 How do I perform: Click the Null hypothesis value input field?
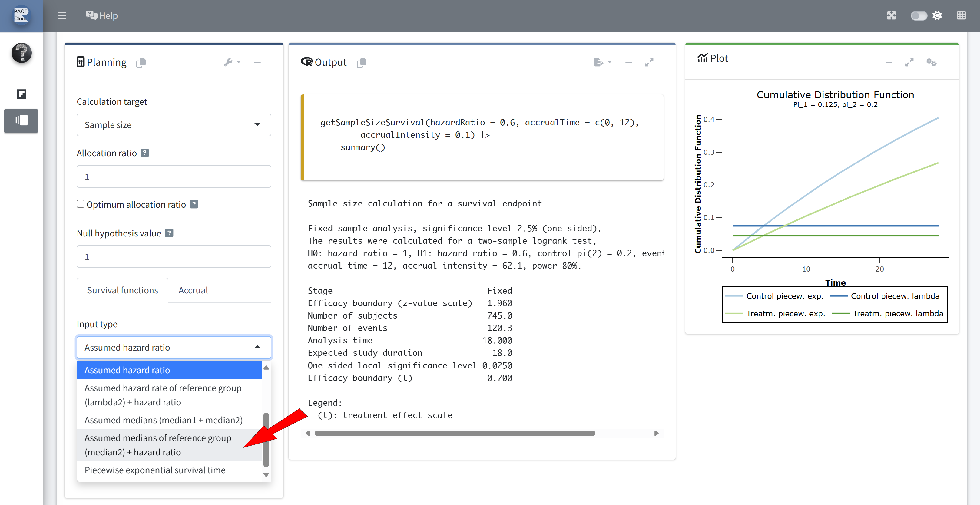(x=174, y=257)
